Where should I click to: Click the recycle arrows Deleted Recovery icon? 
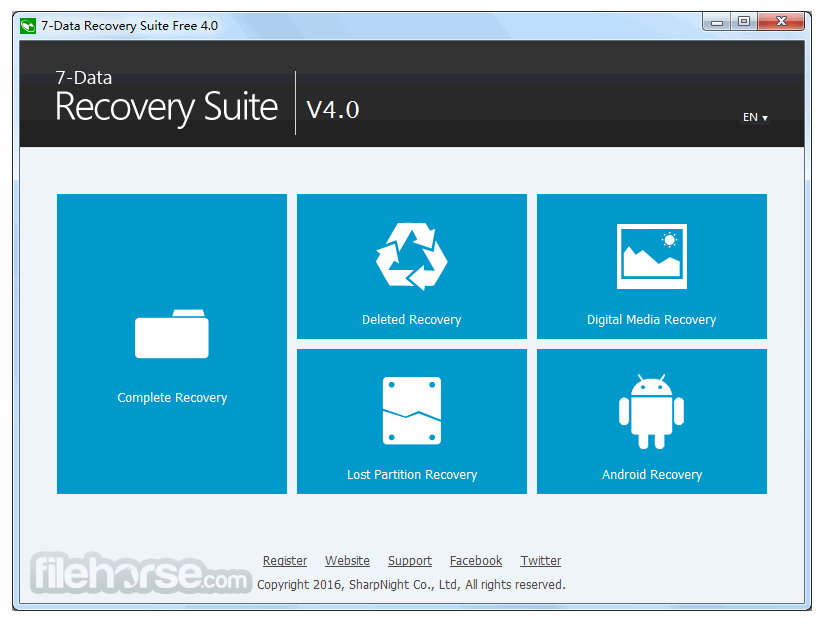pos(411,256)
